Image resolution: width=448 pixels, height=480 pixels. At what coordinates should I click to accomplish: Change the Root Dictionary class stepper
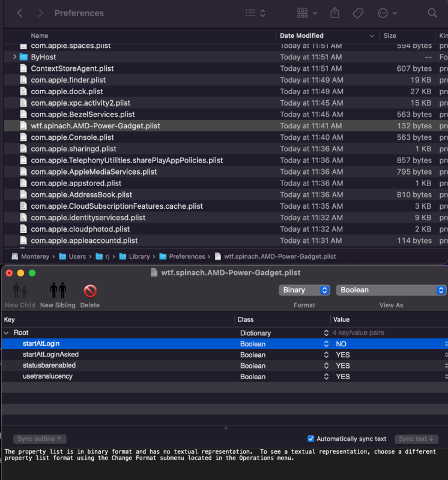click(x=326, y=333)
